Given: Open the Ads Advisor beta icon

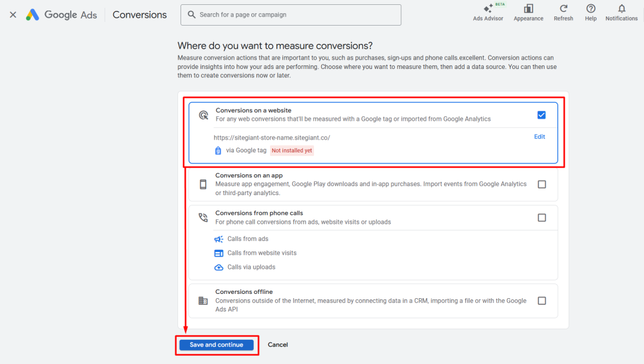Looking at the screenshot, I should (x=488, y=9).
